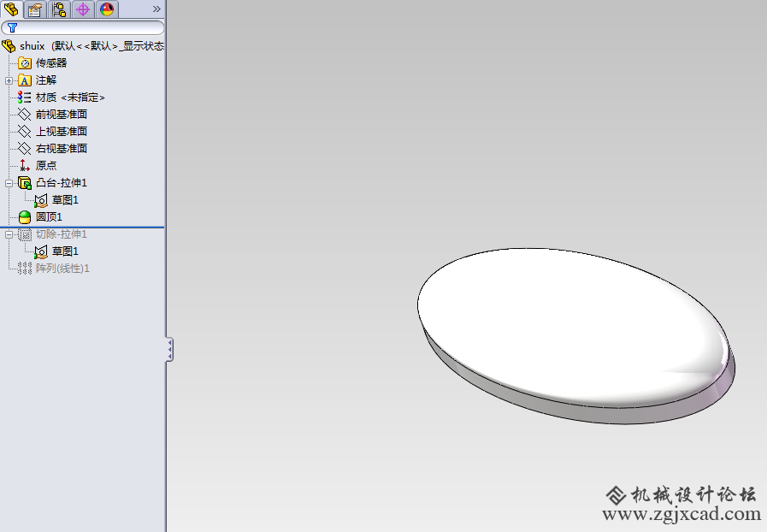Viewport: 767px width, 532px height.
Task: Expand the 注解 annotations node
Action: pyautogui.click(x=9, y=80)
